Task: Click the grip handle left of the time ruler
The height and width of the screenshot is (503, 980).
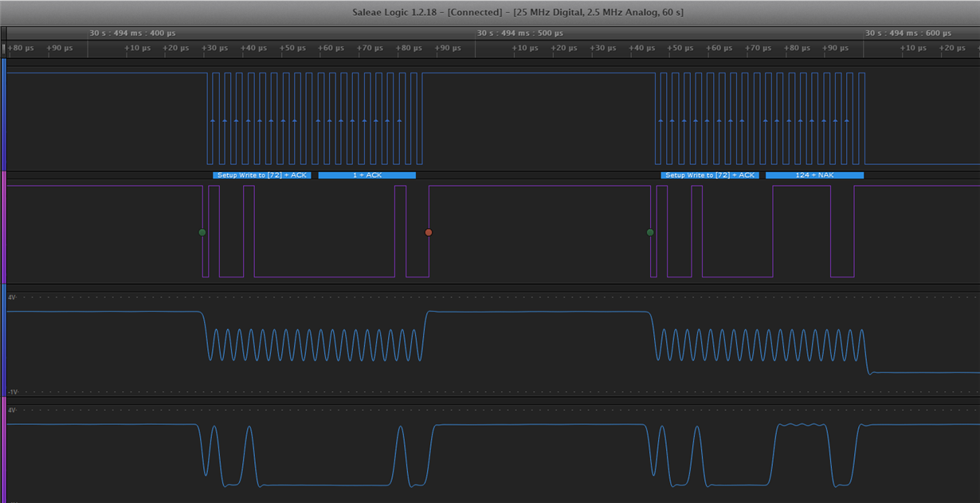Action: point(3,48)
